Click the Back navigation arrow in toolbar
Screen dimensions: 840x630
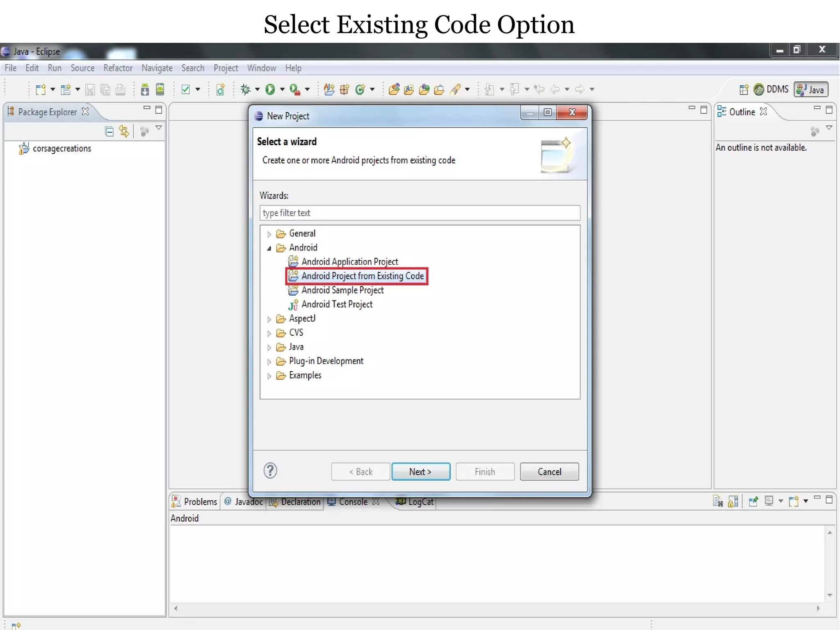click(x=555, y=89)
